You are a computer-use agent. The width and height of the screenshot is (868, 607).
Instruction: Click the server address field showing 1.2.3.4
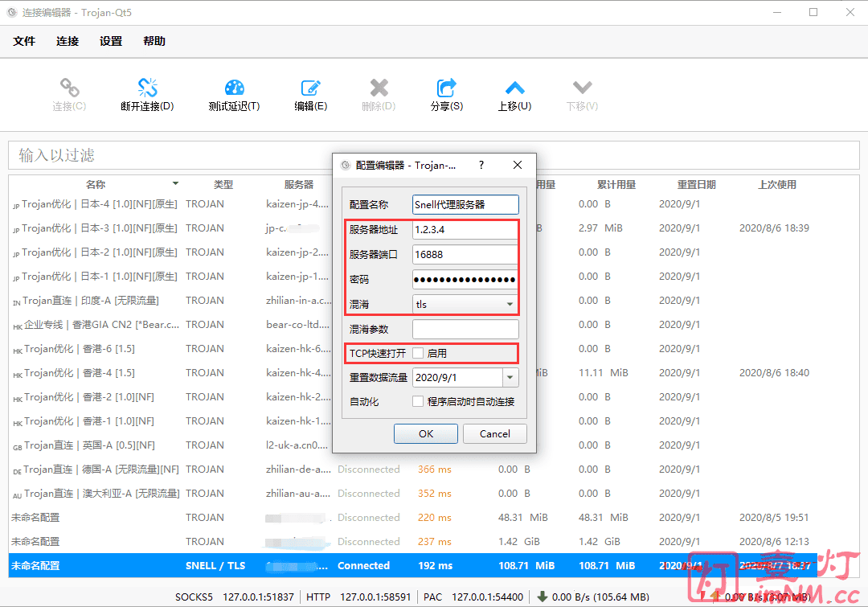464,230
